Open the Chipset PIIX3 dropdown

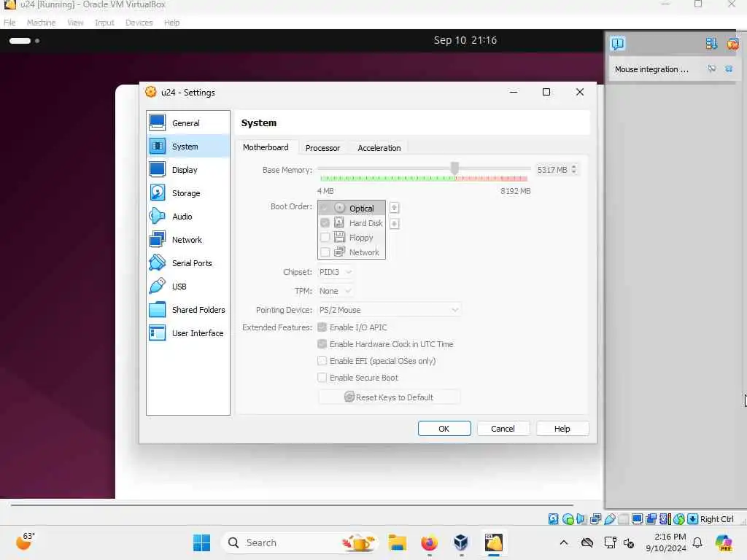click(x=336, y=272)
